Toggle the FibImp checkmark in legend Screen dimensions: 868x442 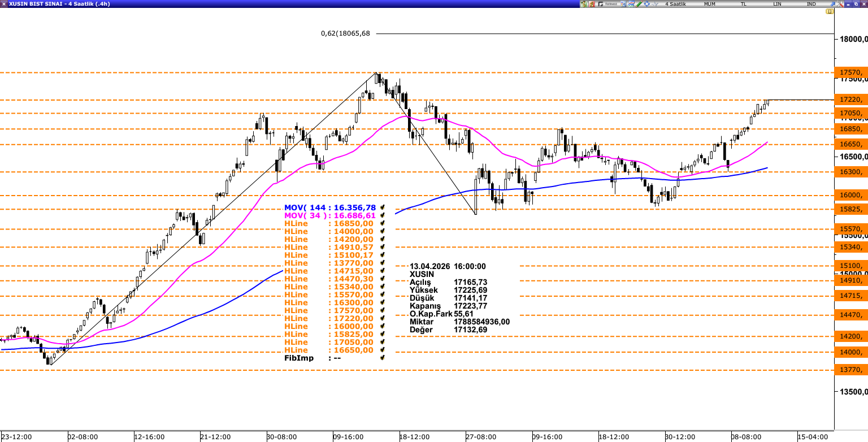coord(383,358)
